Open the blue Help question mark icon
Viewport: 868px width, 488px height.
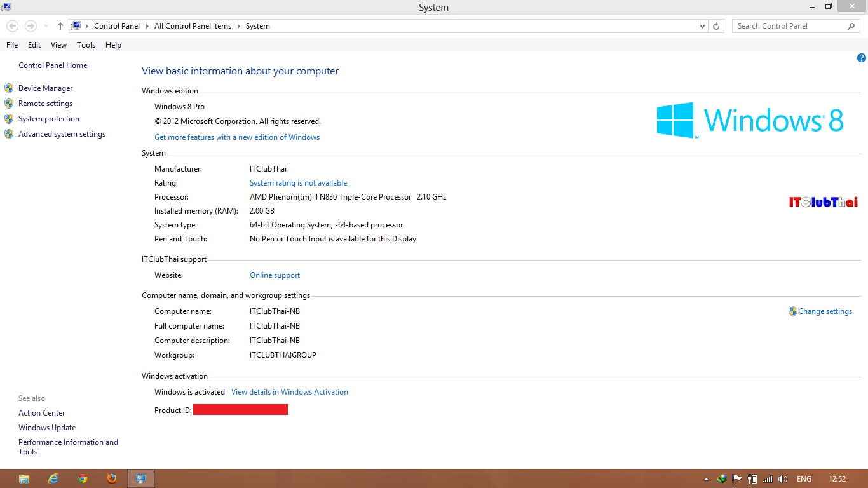(x=862, y=58)
